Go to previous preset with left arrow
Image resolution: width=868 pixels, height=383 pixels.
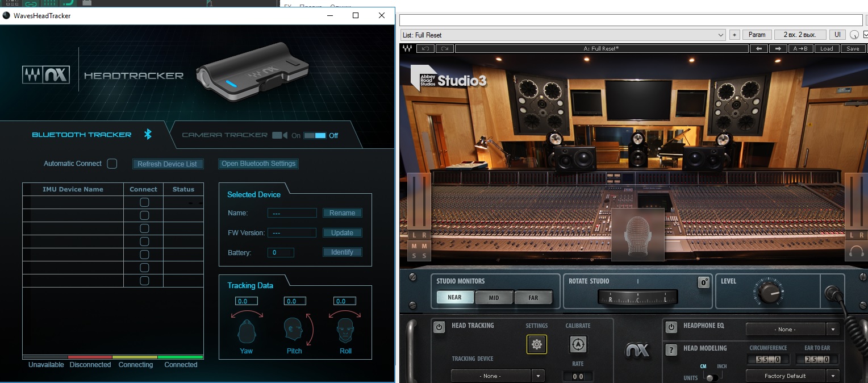759,49
